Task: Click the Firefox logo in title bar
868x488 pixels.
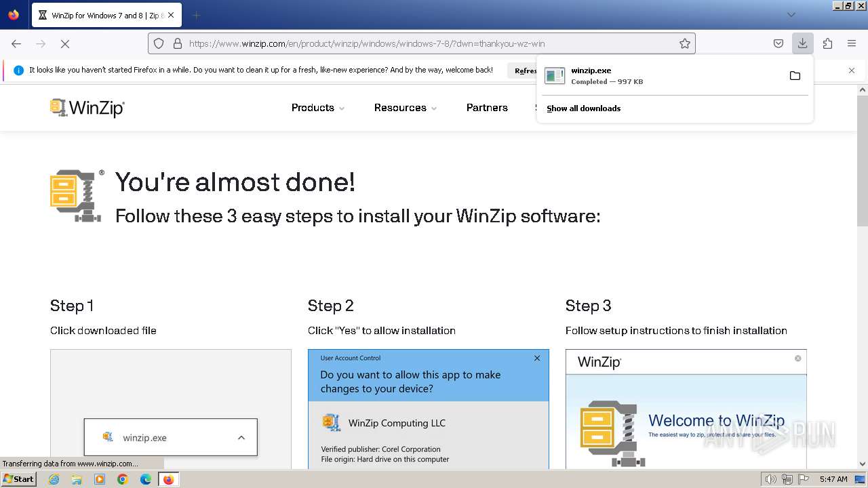Action: pyautogui.click(x=14, y=14)
